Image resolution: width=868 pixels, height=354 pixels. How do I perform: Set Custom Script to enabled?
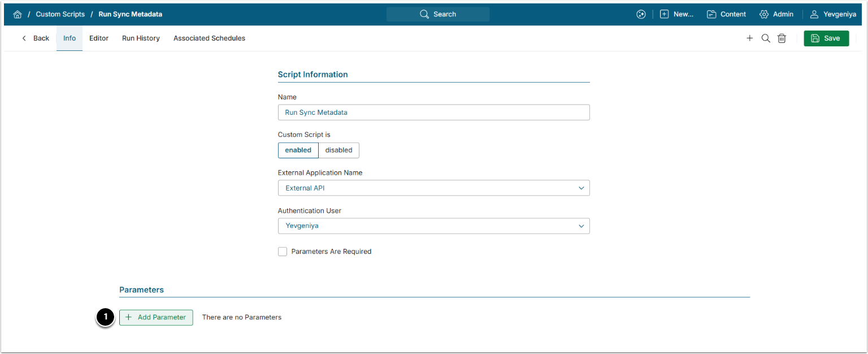click(298, 150)
